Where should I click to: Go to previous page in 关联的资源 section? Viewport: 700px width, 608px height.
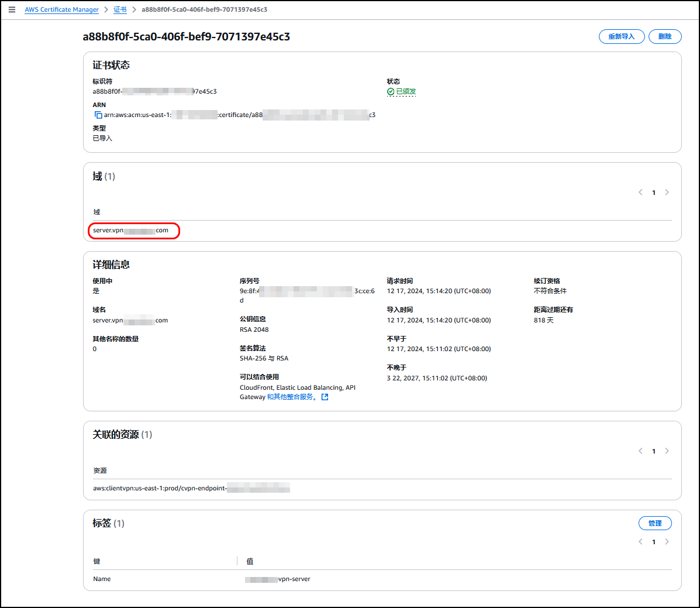click(640, 451)
